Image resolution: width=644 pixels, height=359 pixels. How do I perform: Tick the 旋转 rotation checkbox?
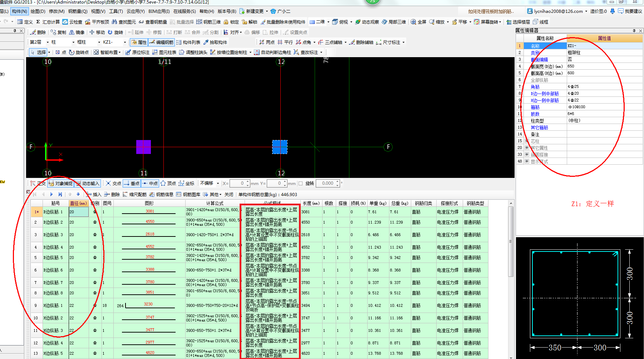click(301, 183)
